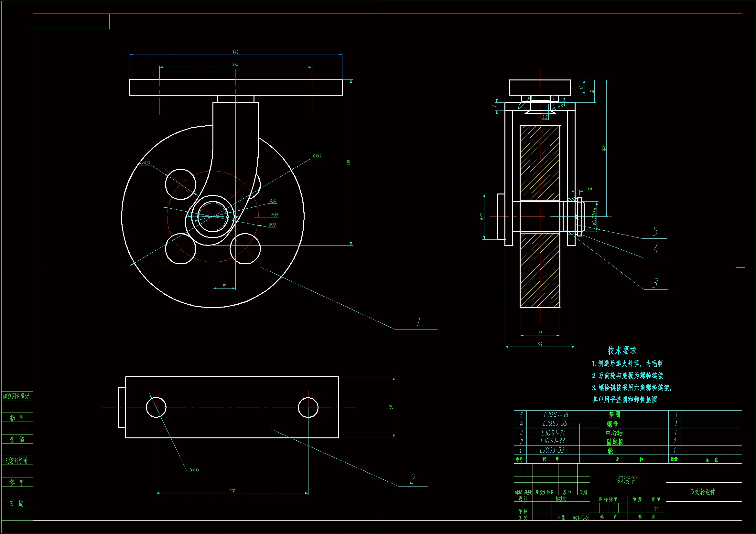Select the 55 overall width dimension
The height and width of the screenshot is (534, 756).
tap(540, 344)
